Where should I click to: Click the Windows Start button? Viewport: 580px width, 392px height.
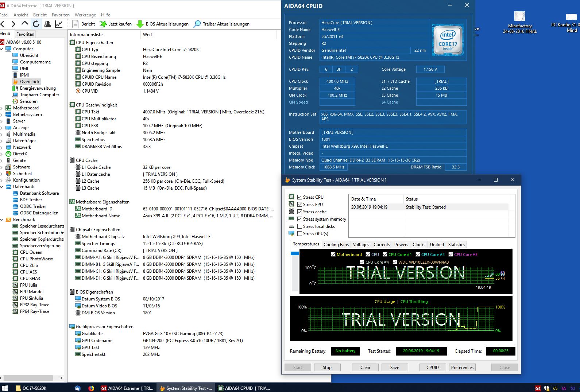click(5, 388)
